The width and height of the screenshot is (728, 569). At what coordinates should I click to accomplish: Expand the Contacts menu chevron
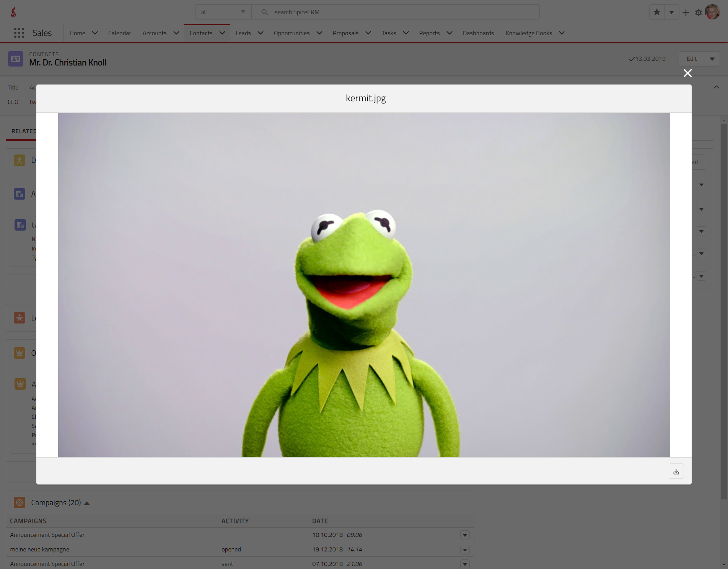coord(222,33)
